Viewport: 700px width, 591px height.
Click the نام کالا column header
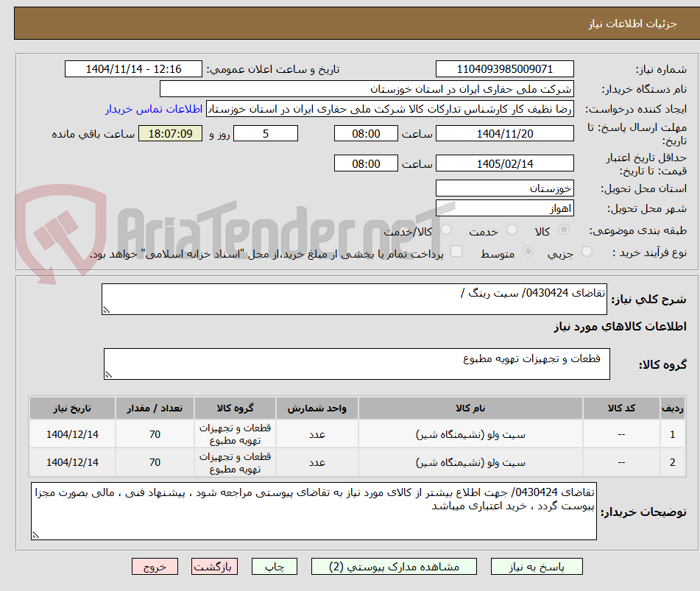point(470,408)
